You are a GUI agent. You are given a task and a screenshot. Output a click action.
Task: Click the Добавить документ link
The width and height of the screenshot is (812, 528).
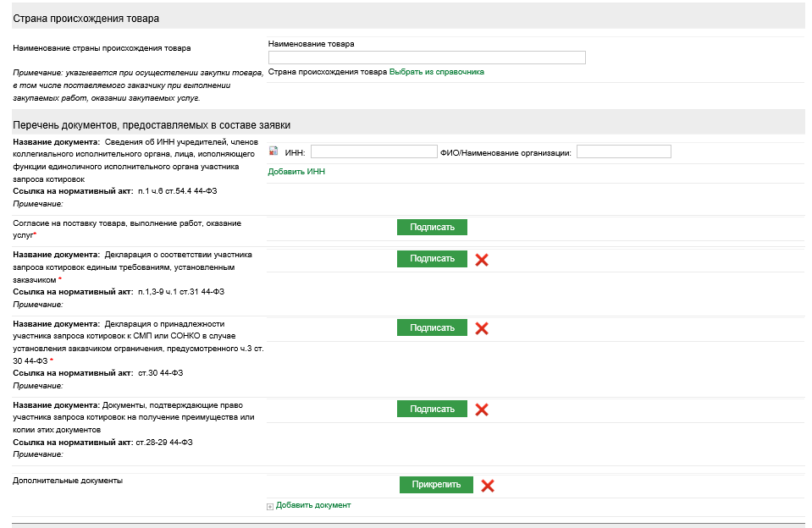point(312,505)
